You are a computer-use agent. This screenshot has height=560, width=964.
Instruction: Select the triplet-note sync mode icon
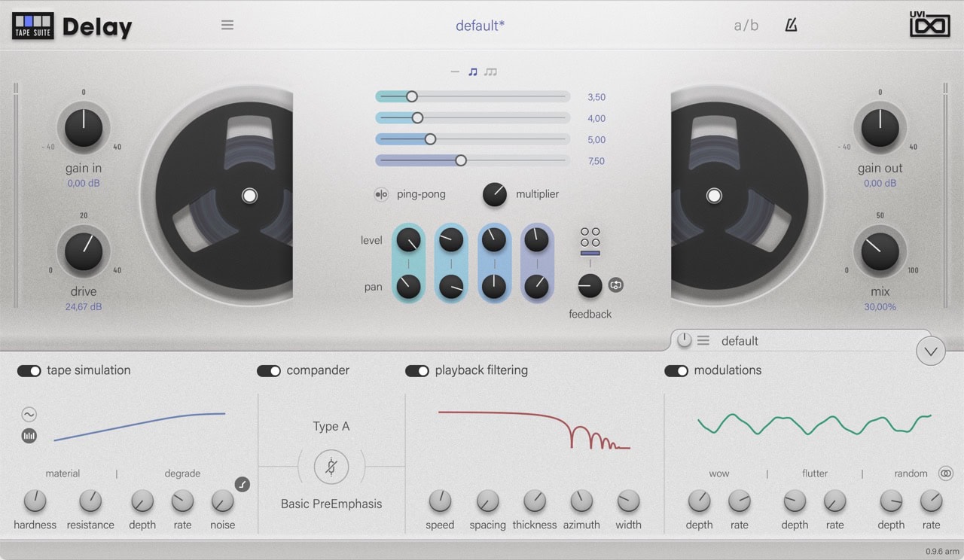click(491, 72)
